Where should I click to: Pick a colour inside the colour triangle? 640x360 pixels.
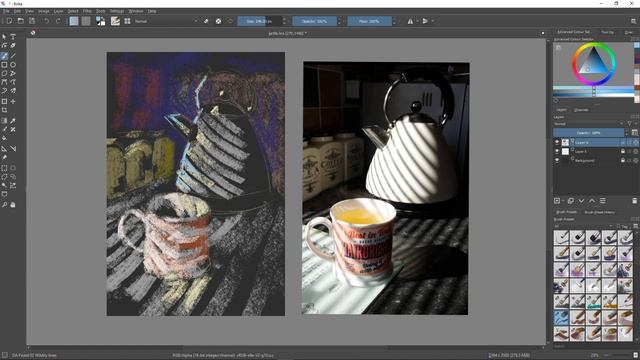click(x=593, y=62)
